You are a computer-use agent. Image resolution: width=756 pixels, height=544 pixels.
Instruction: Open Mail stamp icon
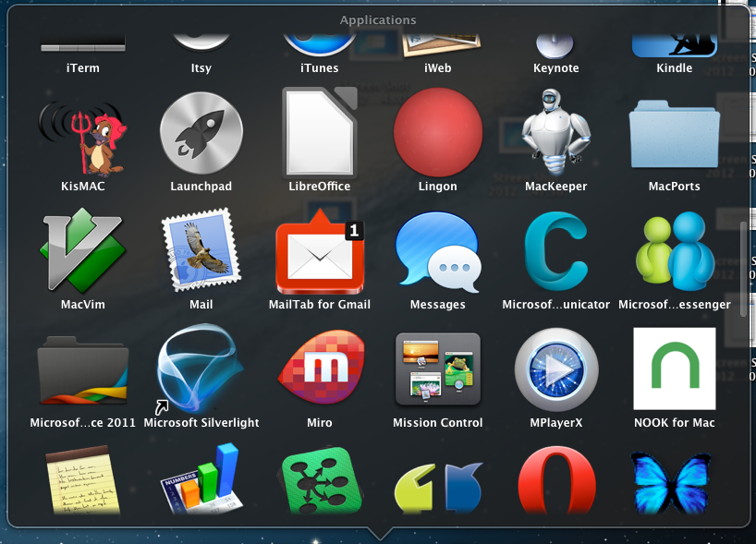pyautogui.click(x=201, y=249)
